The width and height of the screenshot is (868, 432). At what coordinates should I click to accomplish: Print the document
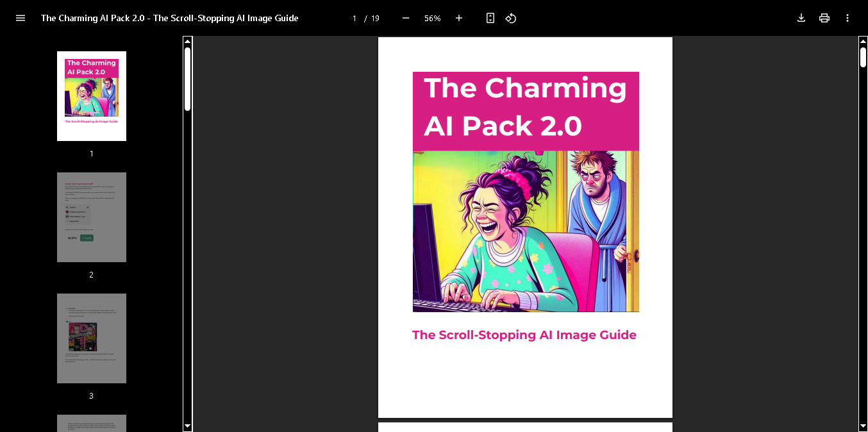click(824, 18)
